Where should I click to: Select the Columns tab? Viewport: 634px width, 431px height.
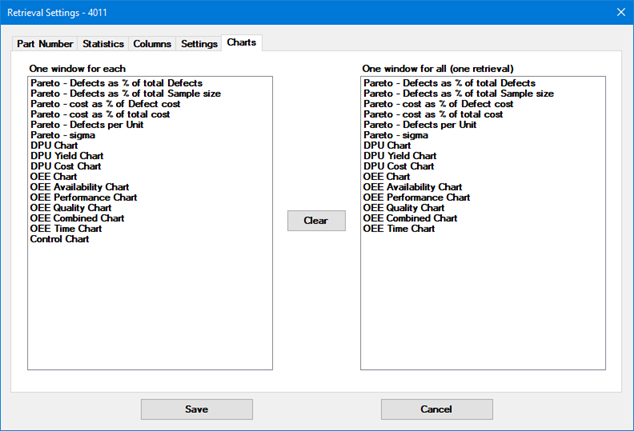151,44
